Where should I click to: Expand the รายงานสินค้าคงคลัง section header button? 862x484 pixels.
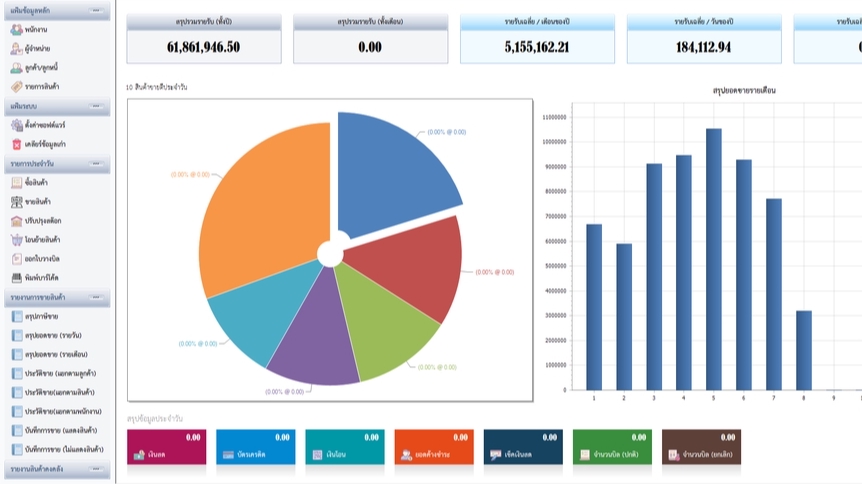tap(96, 469)
